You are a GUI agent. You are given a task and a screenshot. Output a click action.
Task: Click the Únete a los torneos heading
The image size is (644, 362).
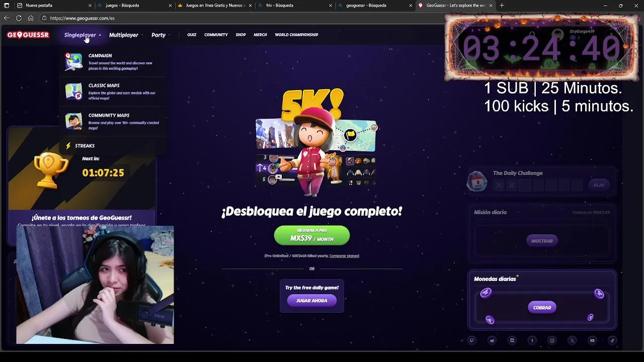(82, 218)
